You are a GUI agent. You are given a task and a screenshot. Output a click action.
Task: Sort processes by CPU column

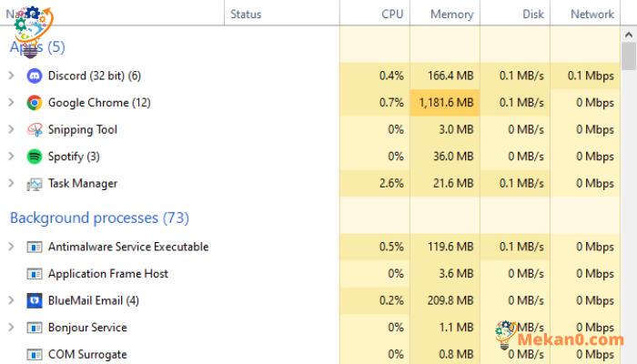click(375, 14)
